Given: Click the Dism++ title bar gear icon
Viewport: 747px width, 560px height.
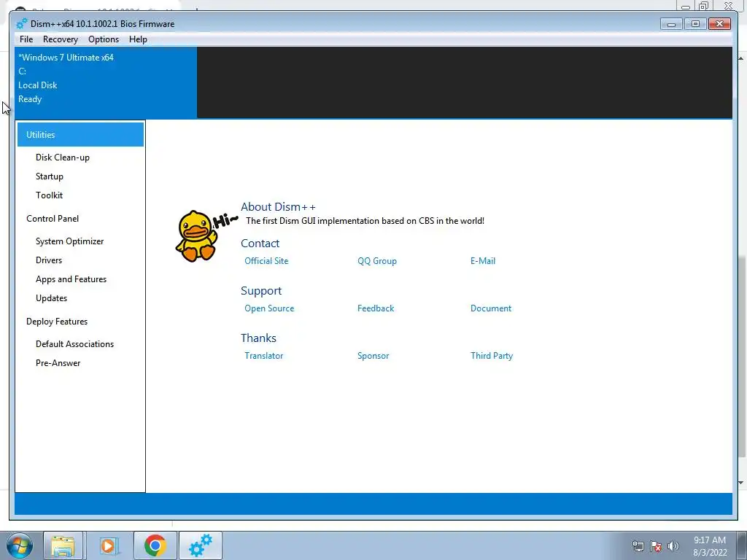Looking at the screenshot, I should pyautogui.click(x=21, y=24).
